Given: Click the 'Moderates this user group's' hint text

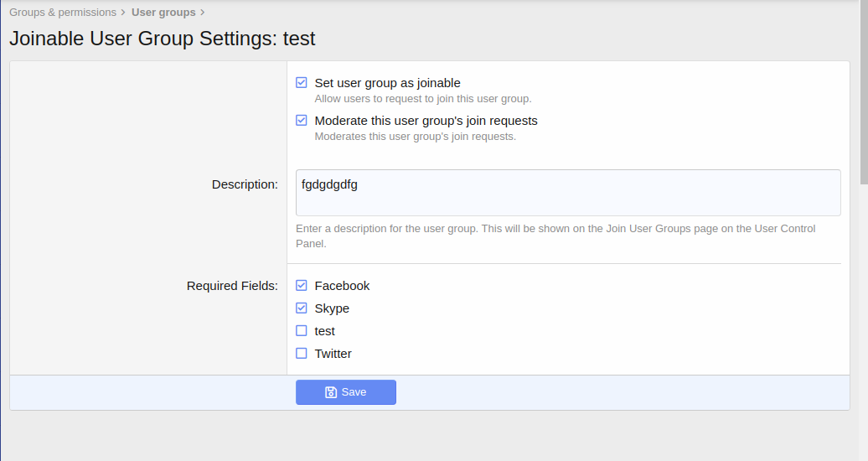Looking at the screenshot, I should (x=415, y=136).
